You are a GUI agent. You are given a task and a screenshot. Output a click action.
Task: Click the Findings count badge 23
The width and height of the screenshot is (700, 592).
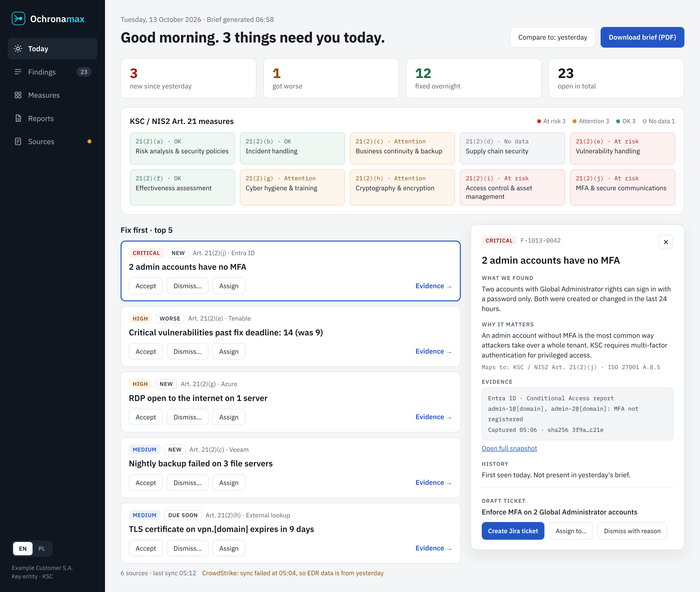(84, 72)
